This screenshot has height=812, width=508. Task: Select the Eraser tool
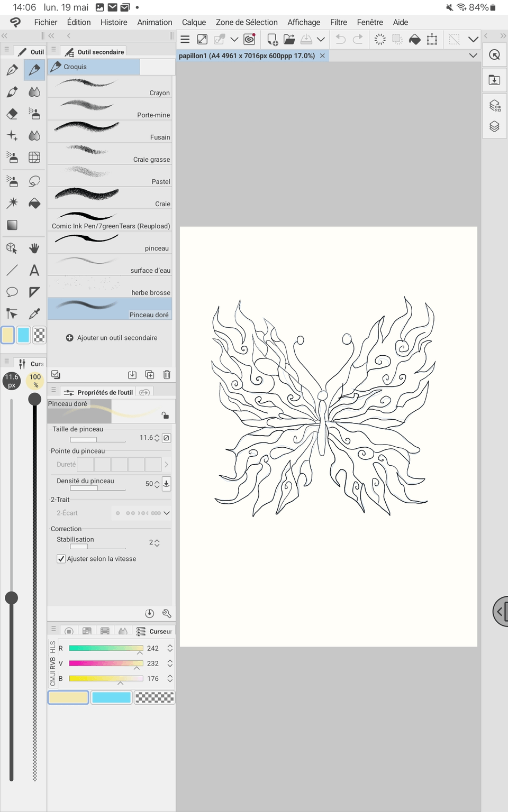tap(12, 114)
